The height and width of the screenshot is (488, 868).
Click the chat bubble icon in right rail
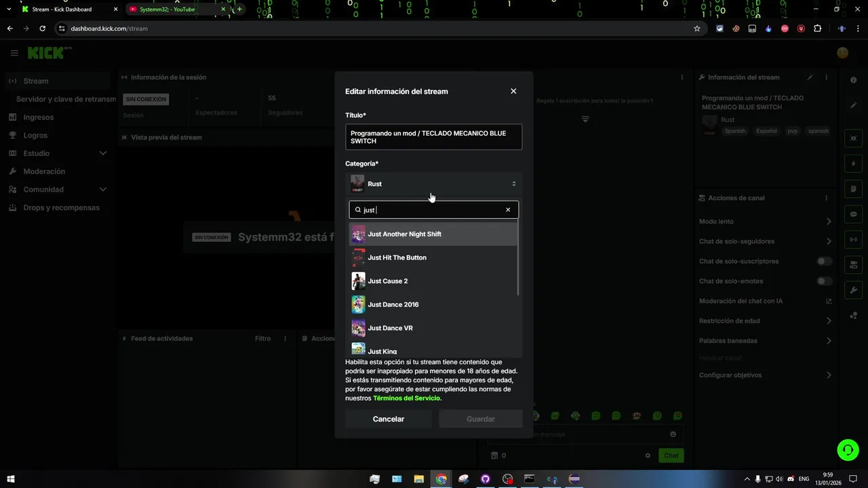point(853,214)
